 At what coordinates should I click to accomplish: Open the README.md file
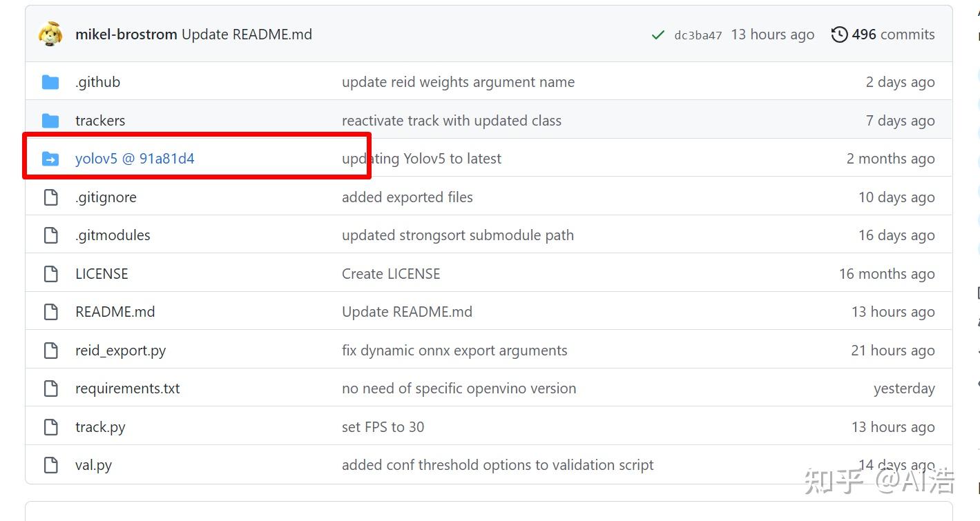point(115,312)
